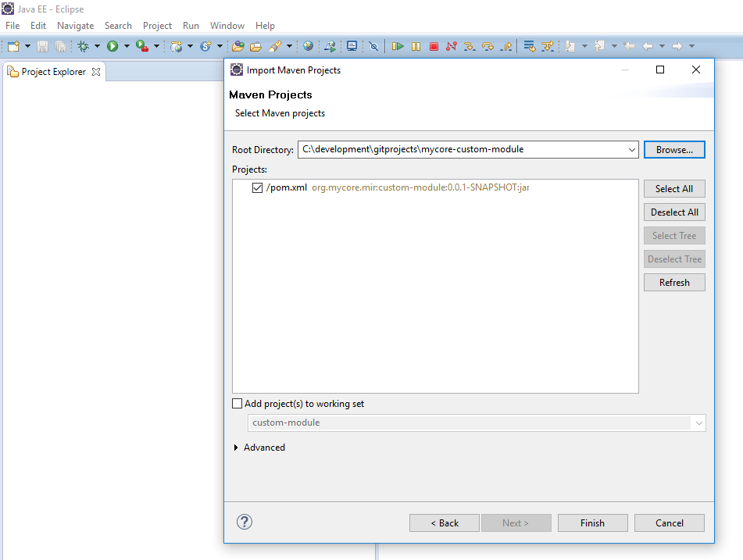The height and width of the screenshot is (560, 743).
Task: Click the Disconnect icon
Action: coord(452,46)
